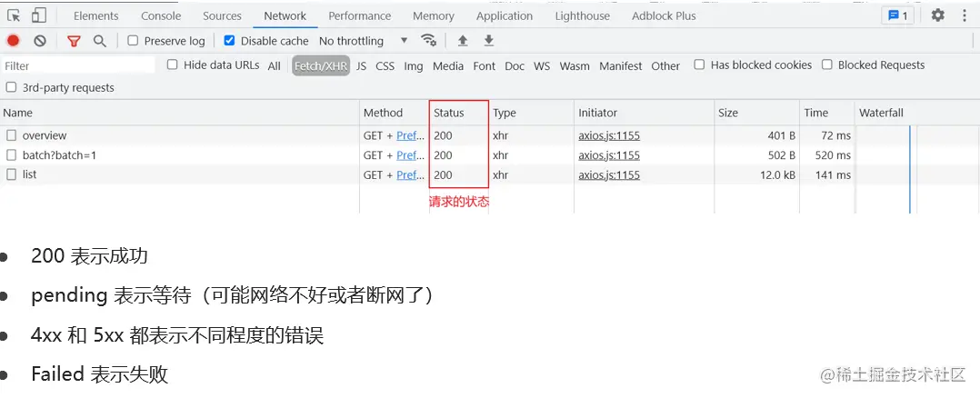Open the Memory tab
Screen dimensions: 980x398
(433, 15)
